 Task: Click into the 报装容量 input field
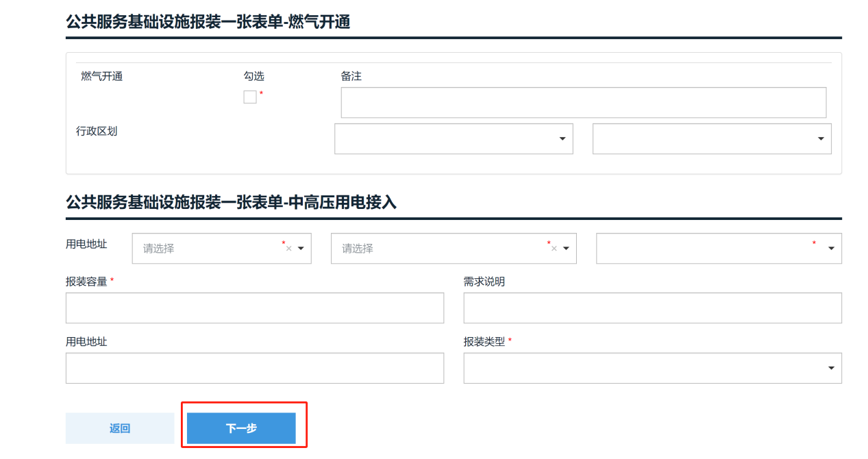[255, 308]
